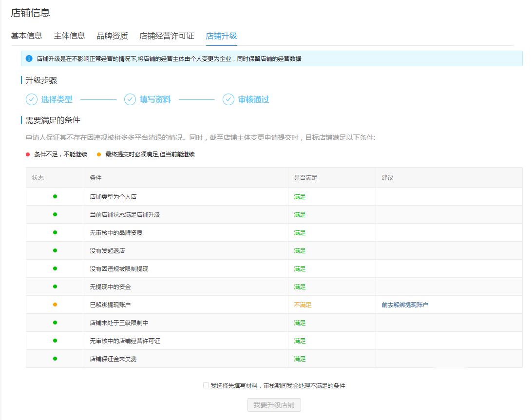This screenshot has height=420, width=532.
Task: Follow the 前去解绑提现账户 link
Action: (405, 305)
